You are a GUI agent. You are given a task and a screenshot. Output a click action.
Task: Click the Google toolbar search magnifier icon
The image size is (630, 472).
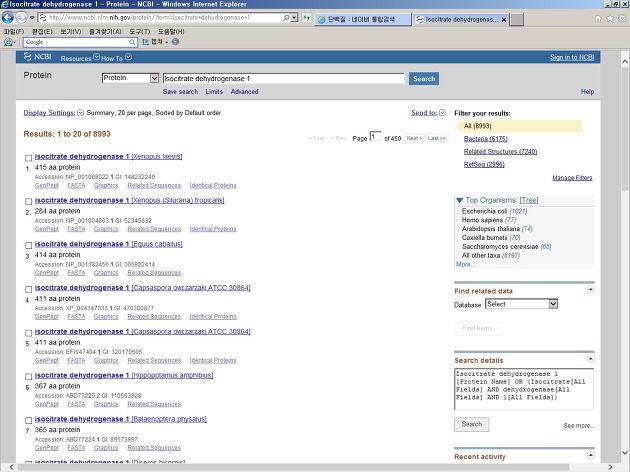point(132,42)
